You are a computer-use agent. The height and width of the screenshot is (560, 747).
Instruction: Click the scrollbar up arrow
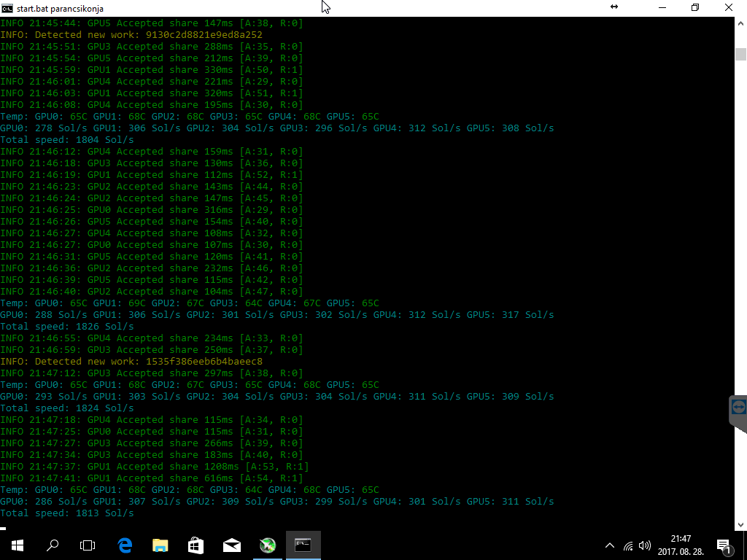coord(740,23)
